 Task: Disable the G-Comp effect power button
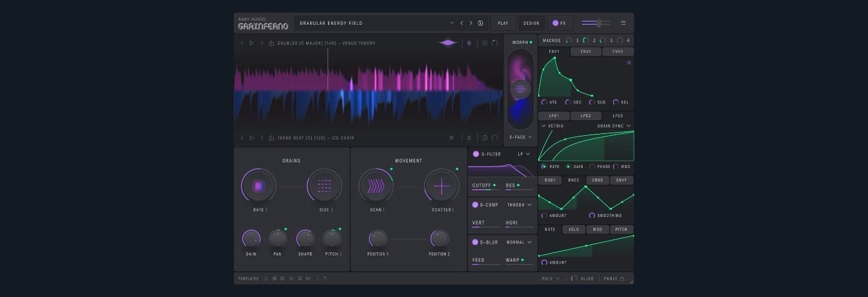[476, 205]
